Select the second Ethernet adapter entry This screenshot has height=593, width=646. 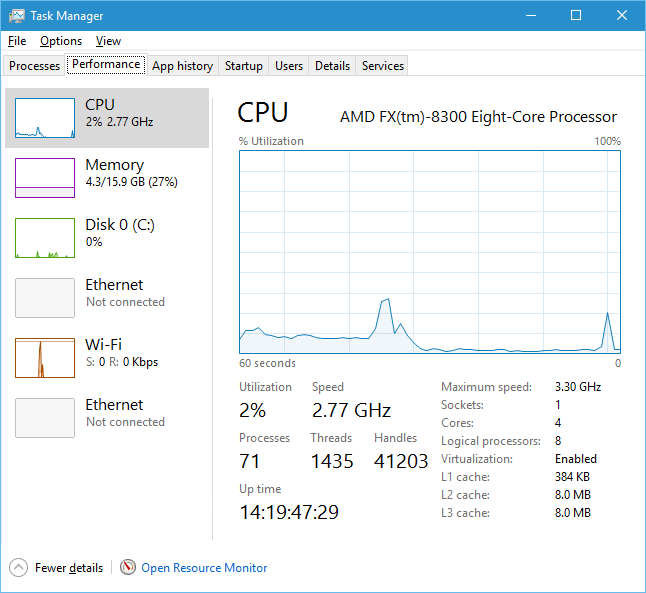point(114,412)
